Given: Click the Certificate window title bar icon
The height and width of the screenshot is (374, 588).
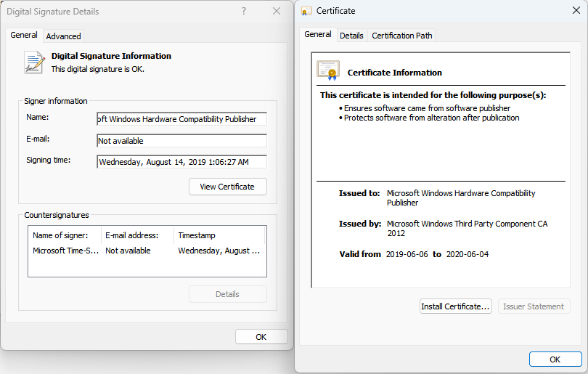Looking at the screenshot, I should tap(307, 12).
